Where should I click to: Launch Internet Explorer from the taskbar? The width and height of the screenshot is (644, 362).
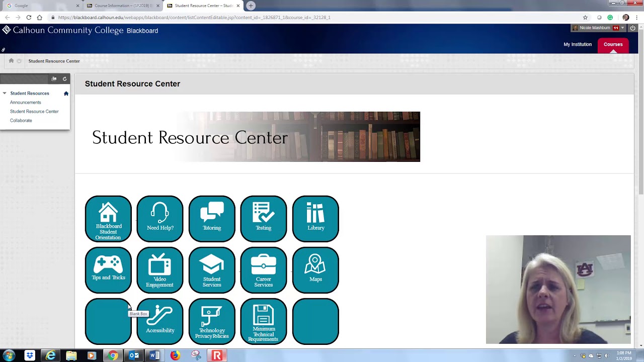(x=51, y=355)
